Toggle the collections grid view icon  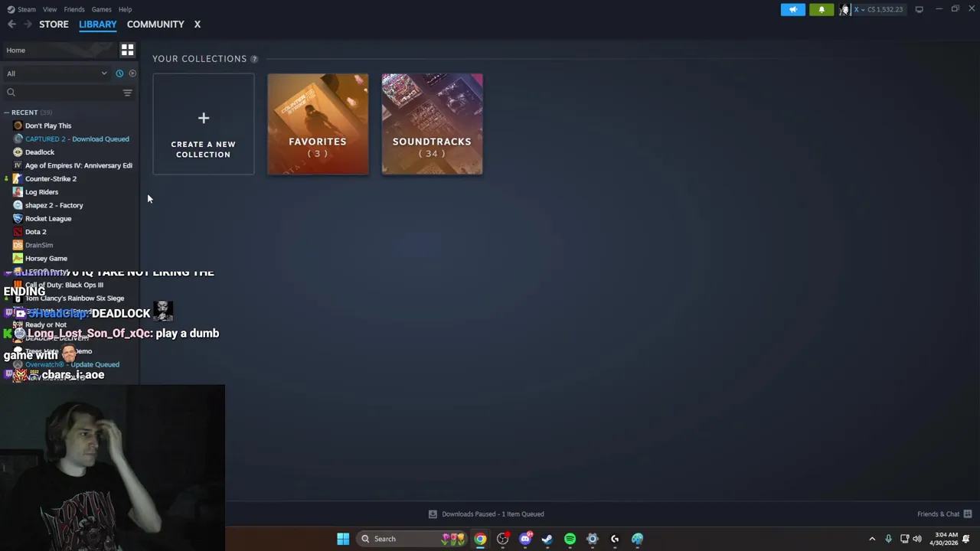pos(127,51)
